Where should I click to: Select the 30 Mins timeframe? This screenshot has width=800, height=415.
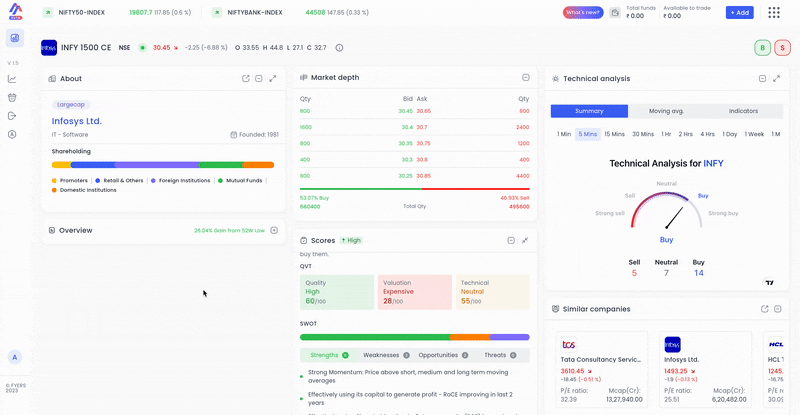[643, 134]
